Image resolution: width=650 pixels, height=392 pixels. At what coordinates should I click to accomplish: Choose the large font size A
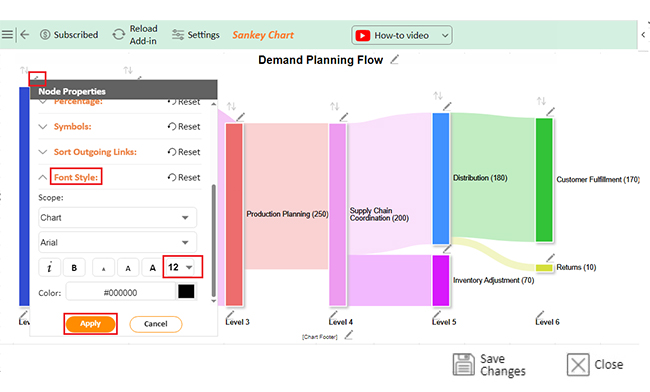point(153,267)
